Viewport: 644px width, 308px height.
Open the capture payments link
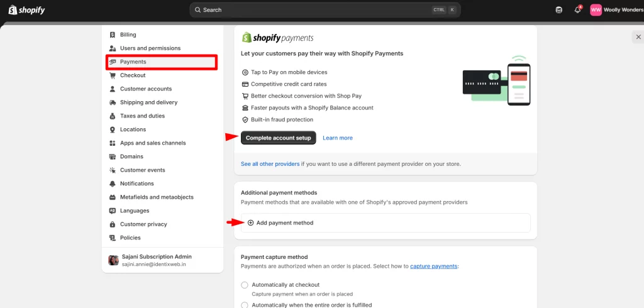tap(434, 266)
